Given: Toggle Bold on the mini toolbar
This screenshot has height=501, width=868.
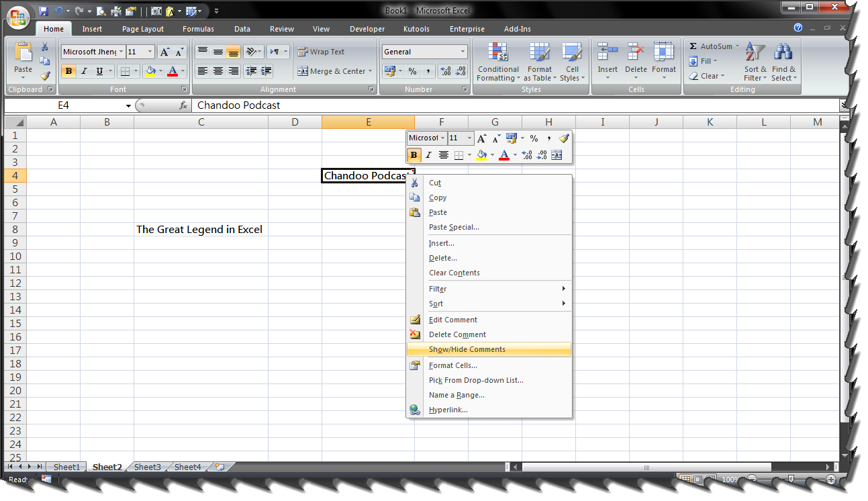Looking at the screenshot, I should click(414, 154).
